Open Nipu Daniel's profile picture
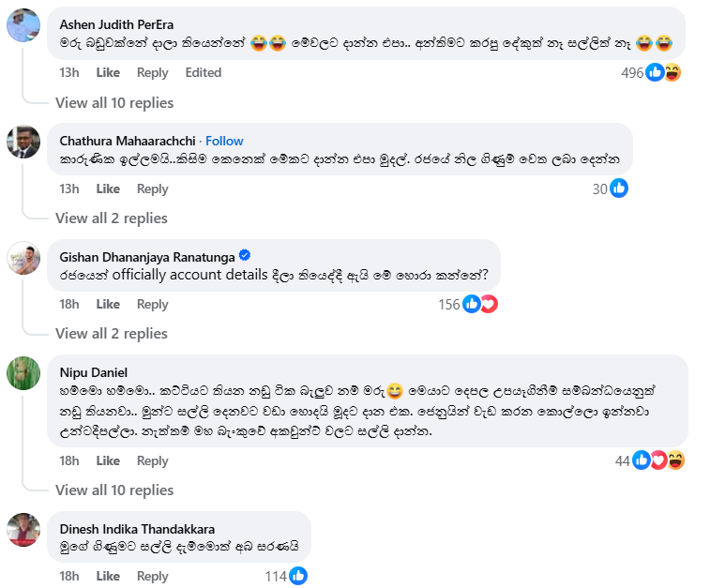The image size is (710, 588). 23,372
